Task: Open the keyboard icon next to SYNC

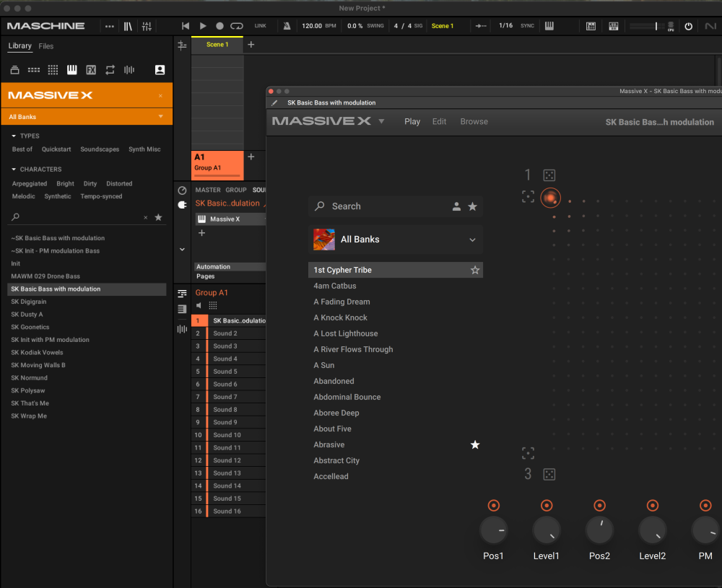Action: [549, 26]
